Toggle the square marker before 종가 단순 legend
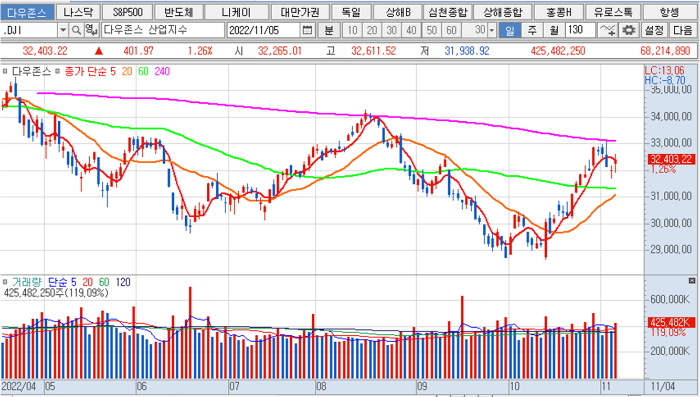700x397 pixels. coord(58,71)
